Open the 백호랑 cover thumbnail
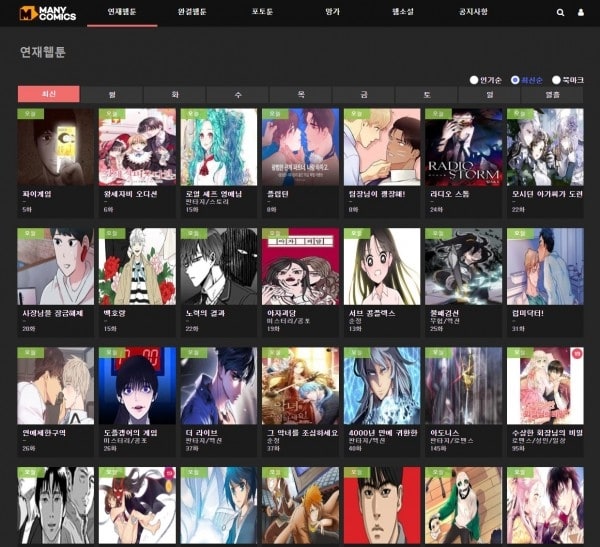The image size is (600, 547). (137, 266)
